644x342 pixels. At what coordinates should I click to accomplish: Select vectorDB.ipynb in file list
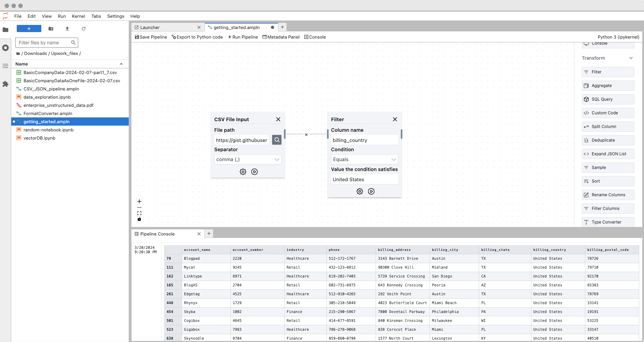coord(70,138)
